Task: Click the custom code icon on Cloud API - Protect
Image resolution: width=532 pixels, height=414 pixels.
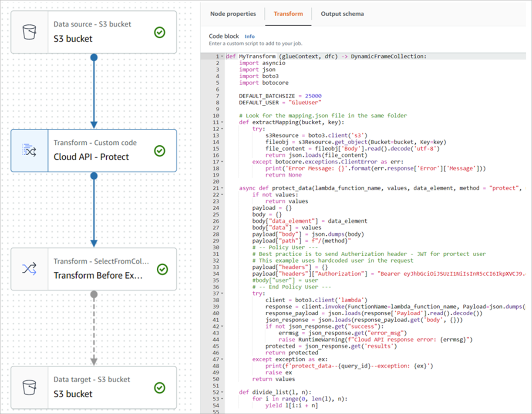Action: (x=29, y=150)
